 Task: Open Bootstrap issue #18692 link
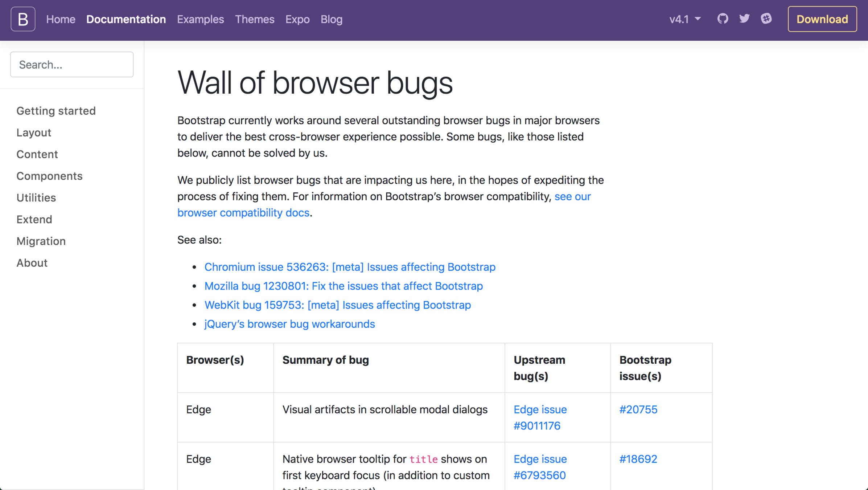638,459
